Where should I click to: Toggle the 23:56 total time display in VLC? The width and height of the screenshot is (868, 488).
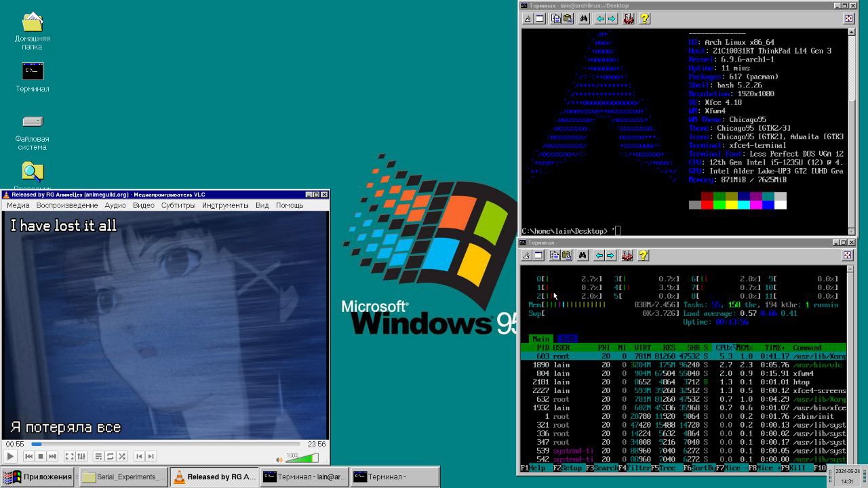point(317,444)
